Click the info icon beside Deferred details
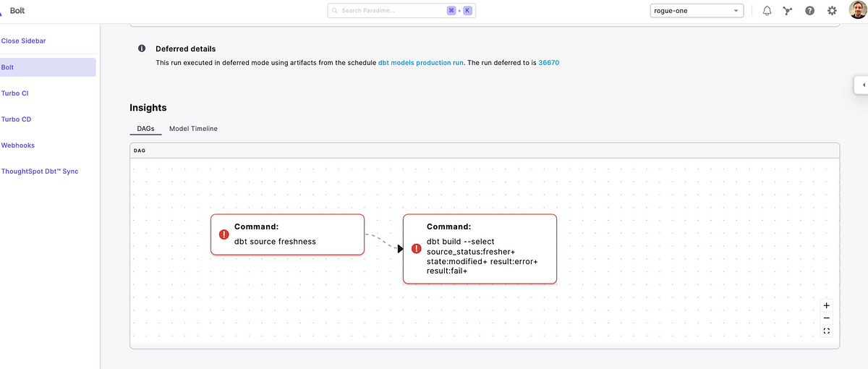Viewport: 868px width, 369px height. tap(142, 49)
